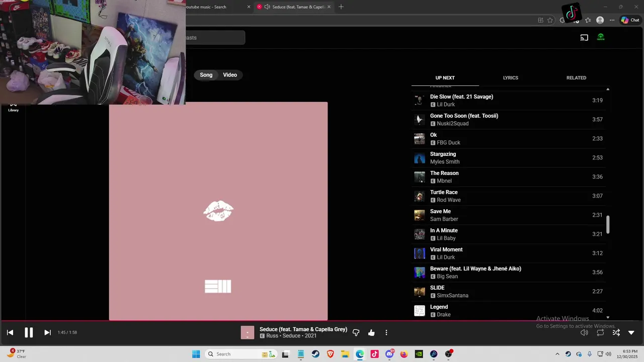Play The Reason by Mbnel

pyautogui.click(x=509, y=177)
